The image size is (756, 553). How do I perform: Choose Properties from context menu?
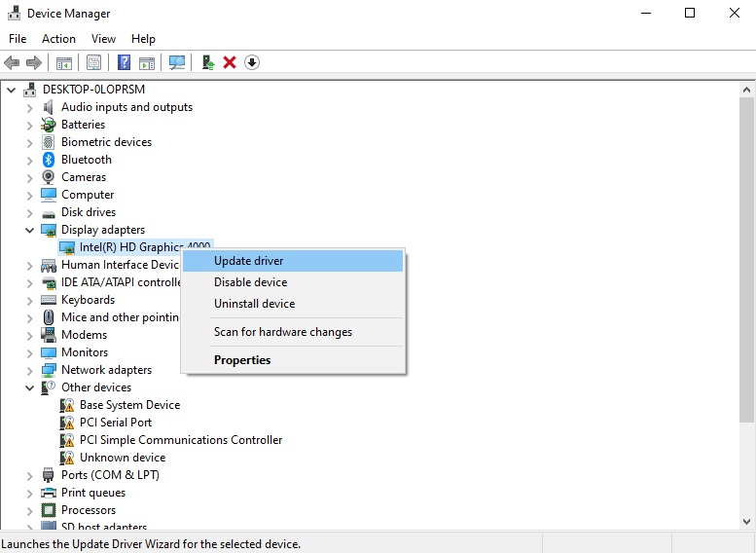click(x=293, y=360)
